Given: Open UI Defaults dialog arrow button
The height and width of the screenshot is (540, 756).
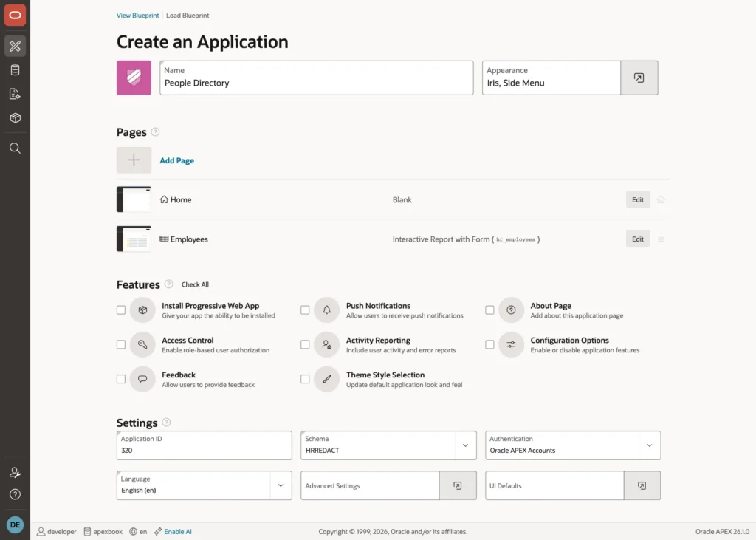Looking at the screenshot, I should [x=642, y=485].
